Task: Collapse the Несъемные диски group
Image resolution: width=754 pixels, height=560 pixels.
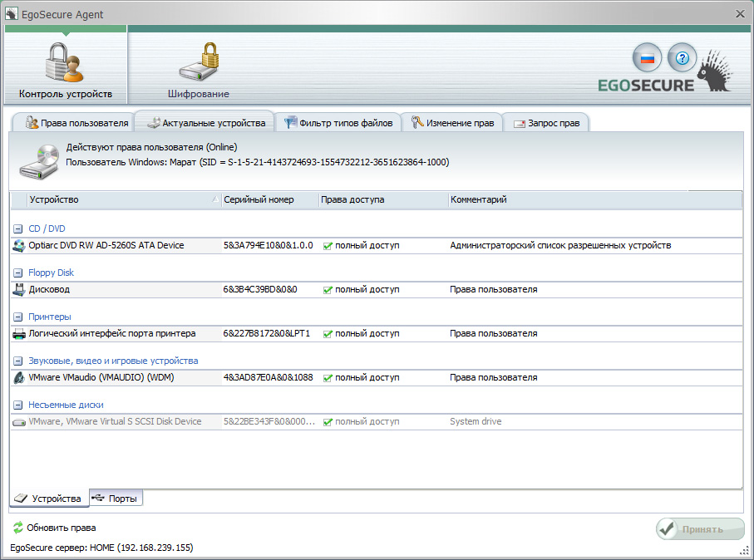Action: 17,405
